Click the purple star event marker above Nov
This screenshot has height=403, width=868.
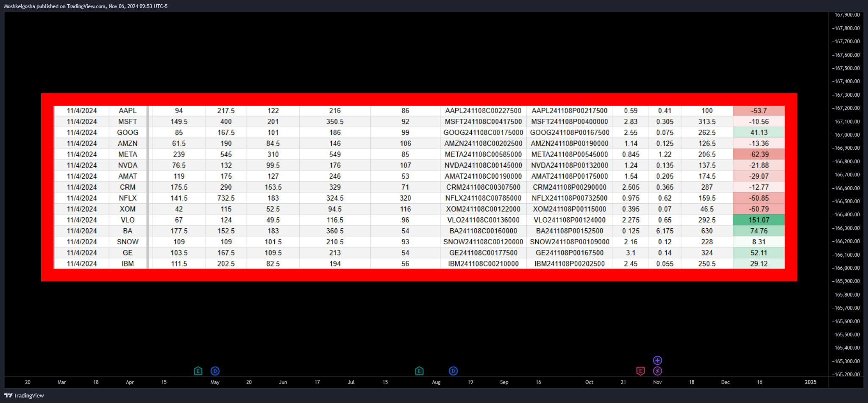657,361
